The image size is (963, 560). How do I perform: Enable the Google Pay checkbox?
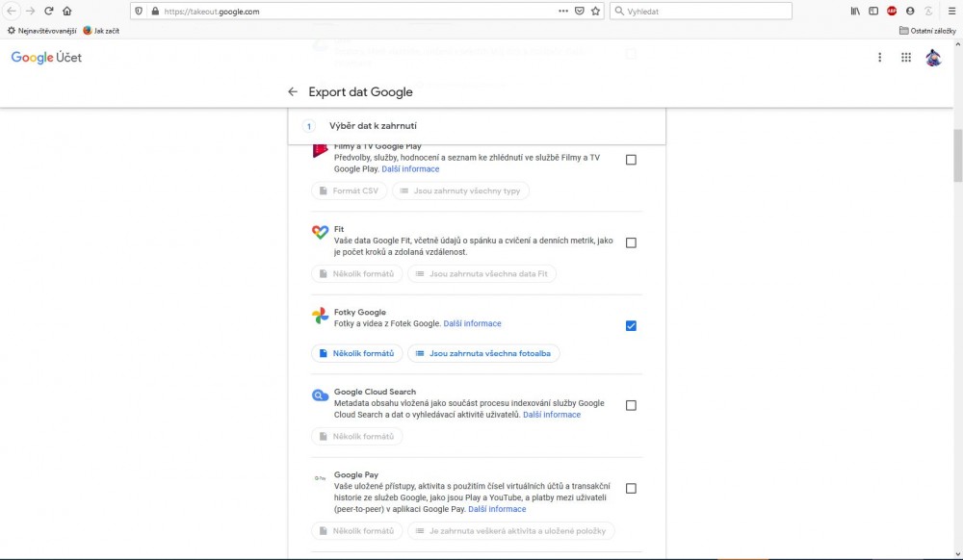pyautogui.click(x=631, y=489)
